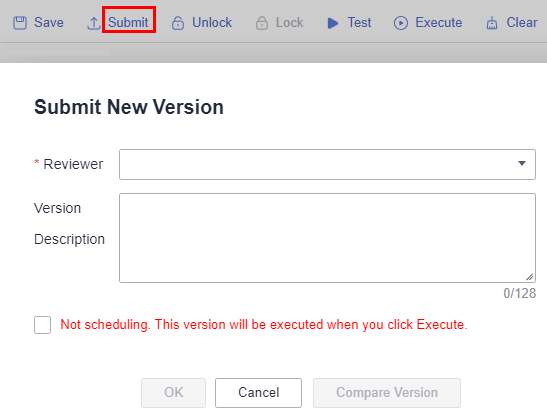Click the OK button

[173, 393]
